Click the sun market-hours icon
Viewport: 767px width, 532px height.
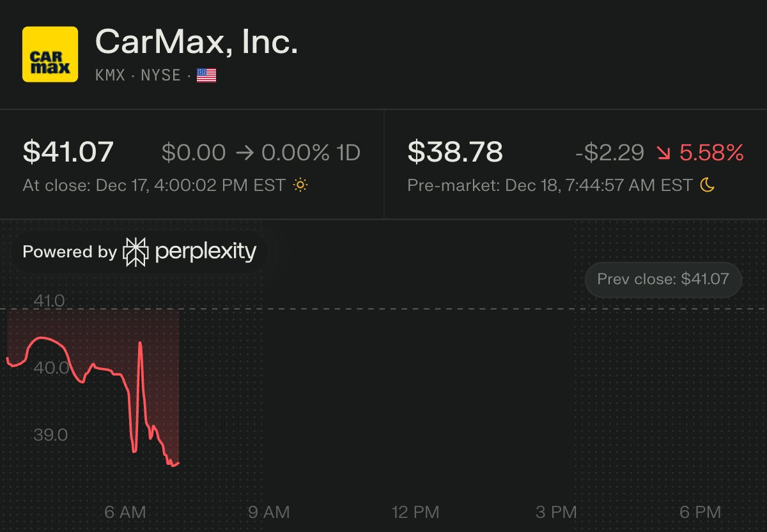click(x=300, y=185)
